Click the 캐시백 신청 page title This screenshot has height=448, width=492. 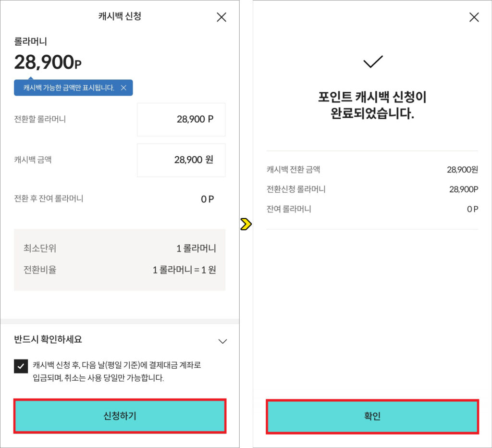(120, 16)
